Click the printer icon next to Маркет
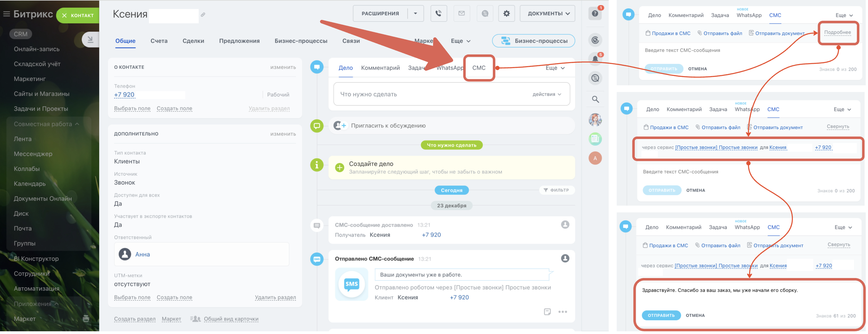The height and width of the screenshot is (334, 868). coord(86,318)
